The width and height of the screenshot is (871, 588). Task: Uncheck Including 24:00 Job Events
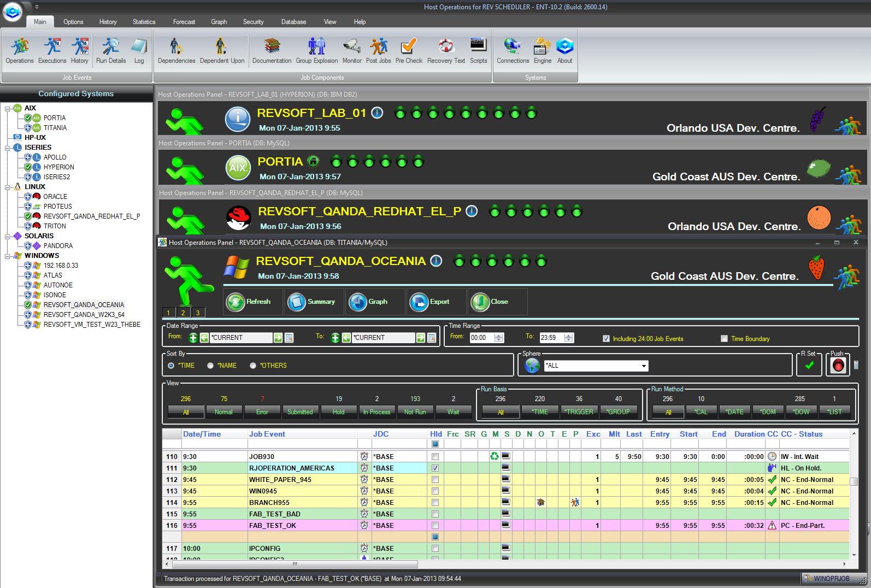pyautogui.click(x=606, y=339)
